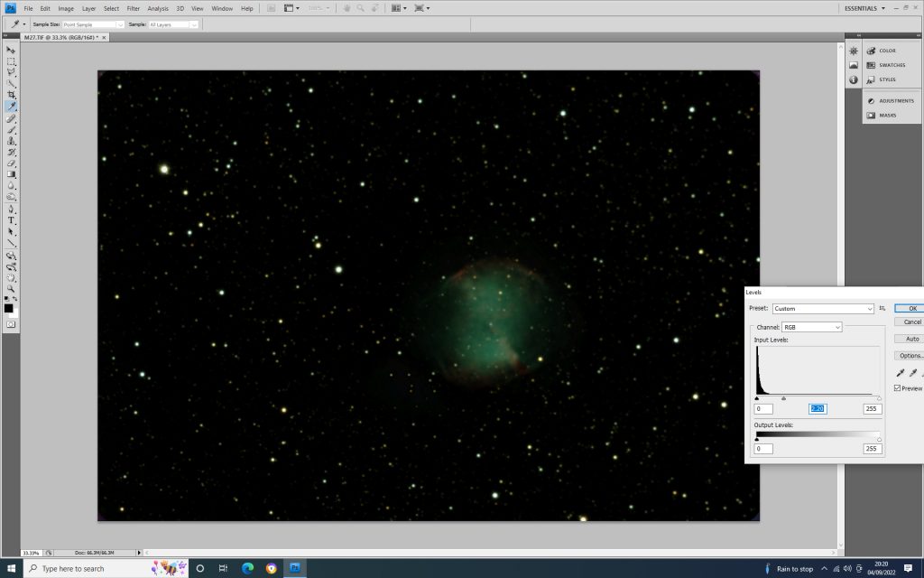
Task: Select the Sponge tool in toolbox
Action: click(x=11, y=197)
